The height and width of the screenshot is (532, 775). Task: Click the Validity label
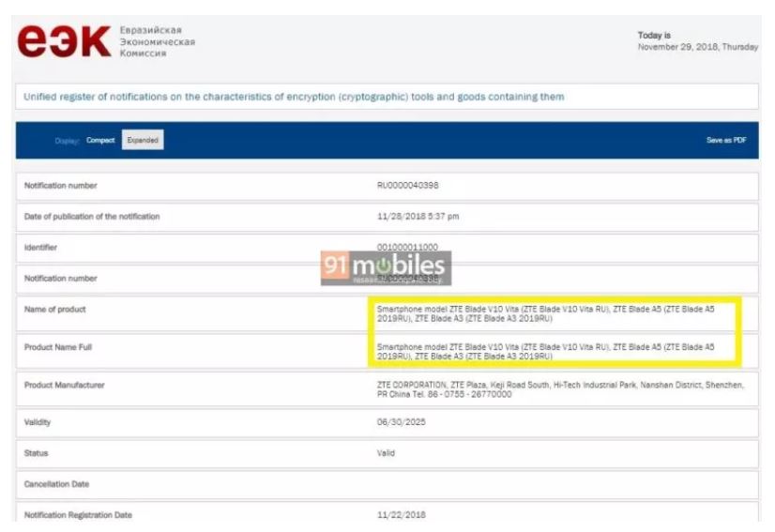point(38,422)
